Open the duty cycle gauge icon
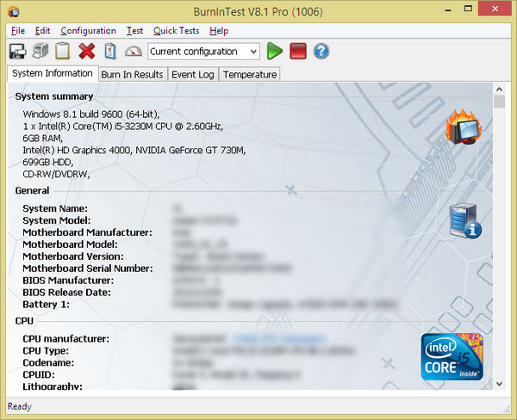The height and width of the screenshot is (420, 517). point(134,52)
